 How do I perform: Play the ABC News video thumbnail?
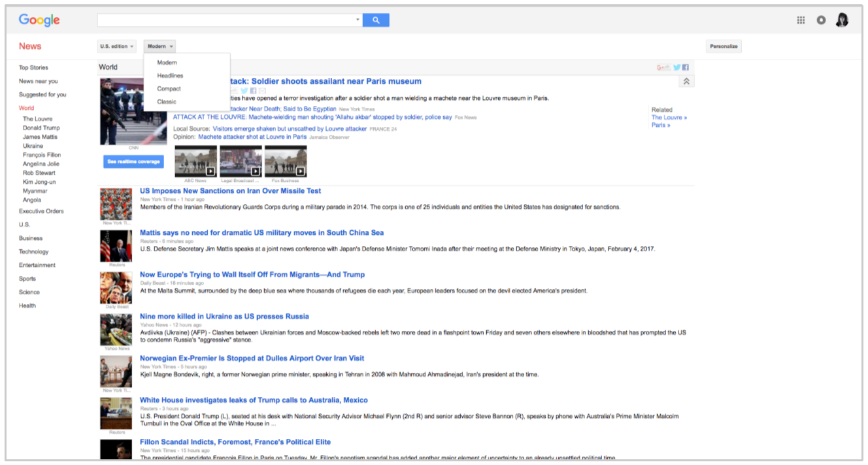point(196,162)
